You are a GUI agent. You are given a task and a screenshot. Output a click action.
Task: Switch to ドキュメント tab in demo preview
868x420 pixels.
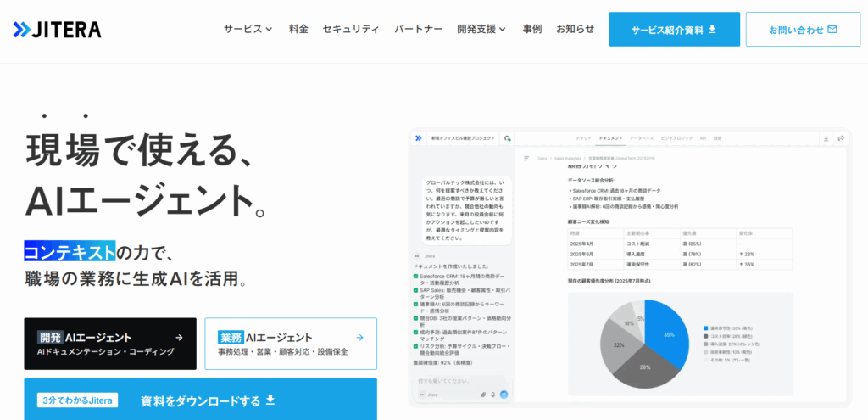coord(610,138)
